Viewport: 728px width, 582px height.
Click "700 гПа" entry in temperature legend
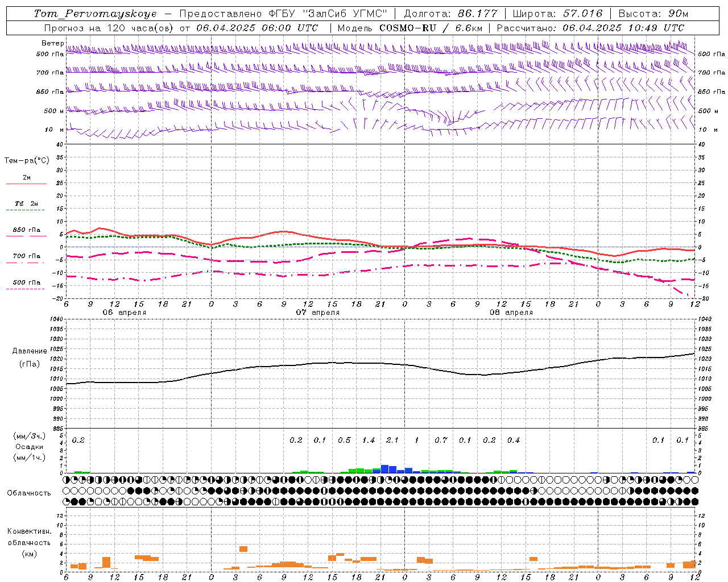(27, 256)
